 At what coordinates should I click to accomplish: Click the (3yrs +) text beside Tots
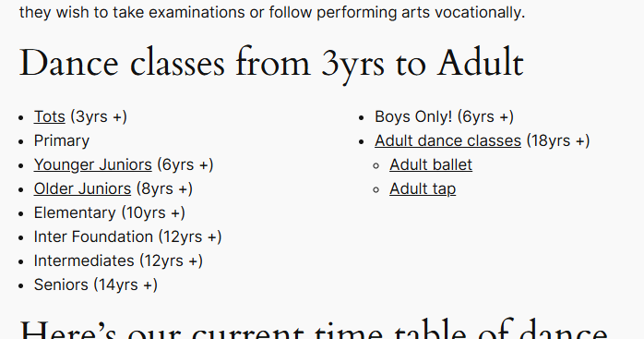point(99,116)
